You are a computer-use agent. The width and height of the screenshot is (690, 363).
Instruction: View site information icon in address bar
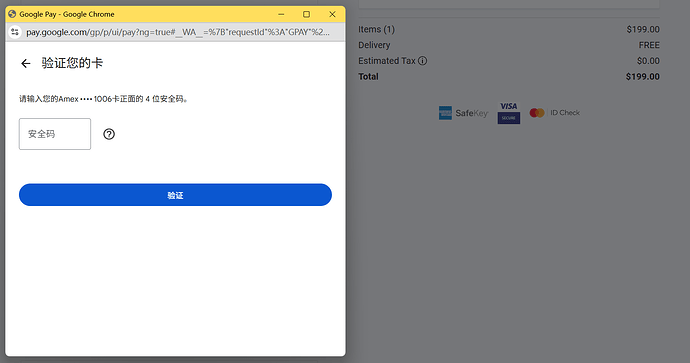15,32
